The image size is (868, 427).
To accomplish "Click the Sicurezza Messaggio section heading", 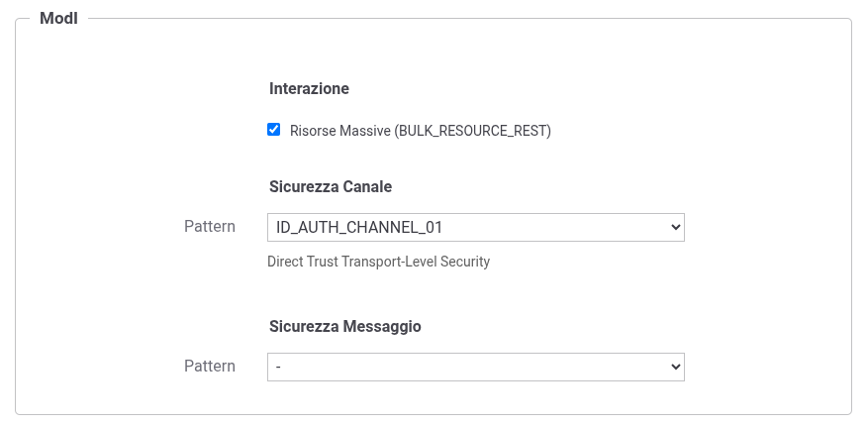I will pos(345,326).
